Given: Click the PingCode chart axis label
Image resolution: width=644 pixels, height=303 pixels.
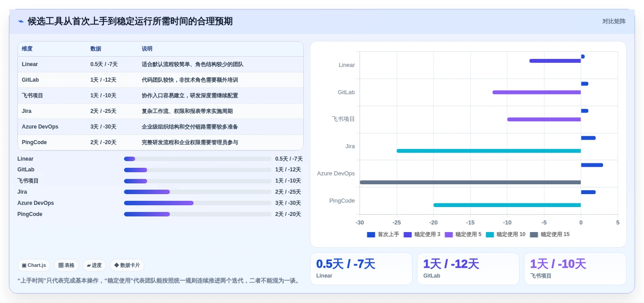Looking at the screenshot, I should pos(342,201).
